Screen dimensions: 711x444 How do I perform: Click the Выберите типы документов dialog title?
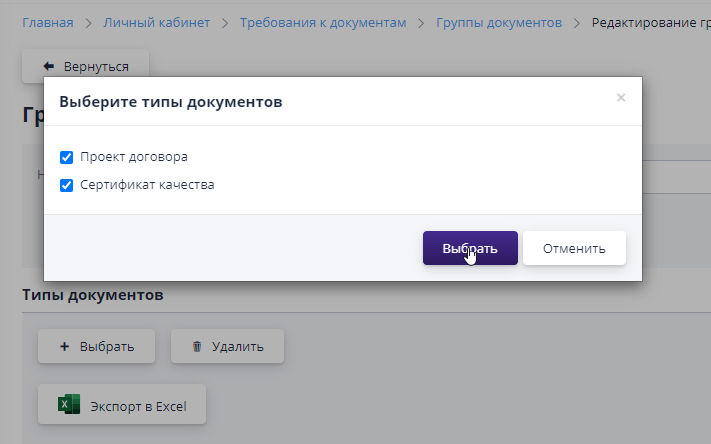pyautogui.click(x=171, y=102)
